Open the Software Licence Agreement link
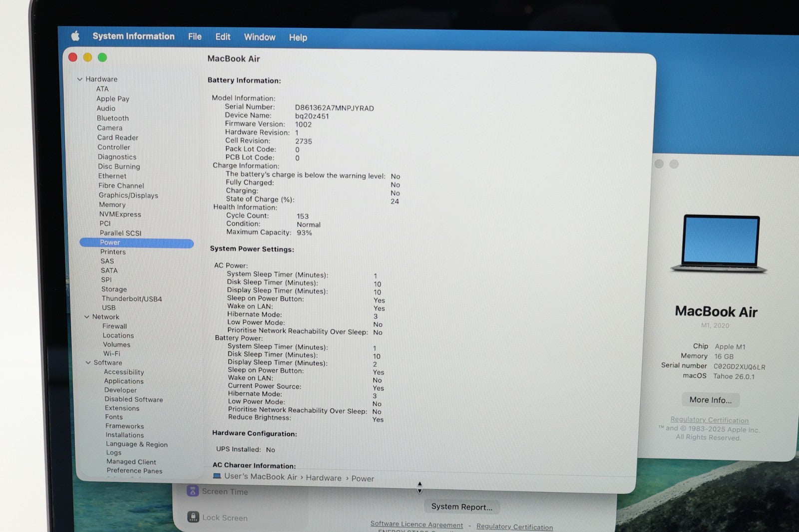Viewport: 799px width, 532px height. (416, 524)
